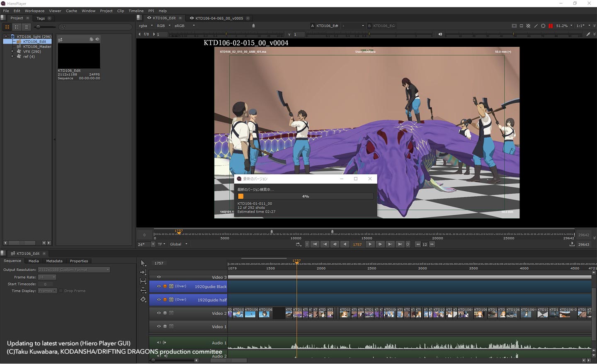The height and width of the screenshot is (364, 597).
Task: Click the viewer striped zebra icon
Action: (x=528, y=26)
